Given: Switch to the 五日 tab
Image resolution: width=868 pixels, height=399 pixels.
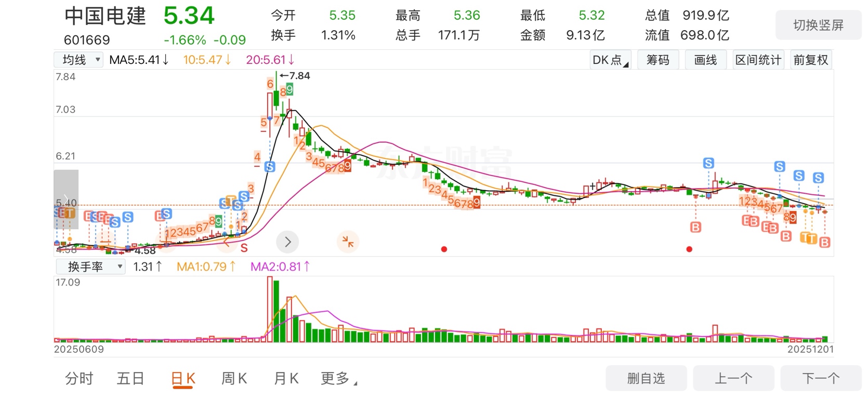Looking at the screenshot, I should 130,378.
